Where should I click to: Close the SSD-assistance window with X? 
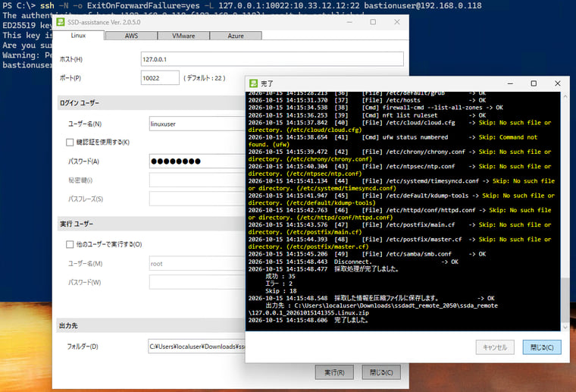[396, 22]
